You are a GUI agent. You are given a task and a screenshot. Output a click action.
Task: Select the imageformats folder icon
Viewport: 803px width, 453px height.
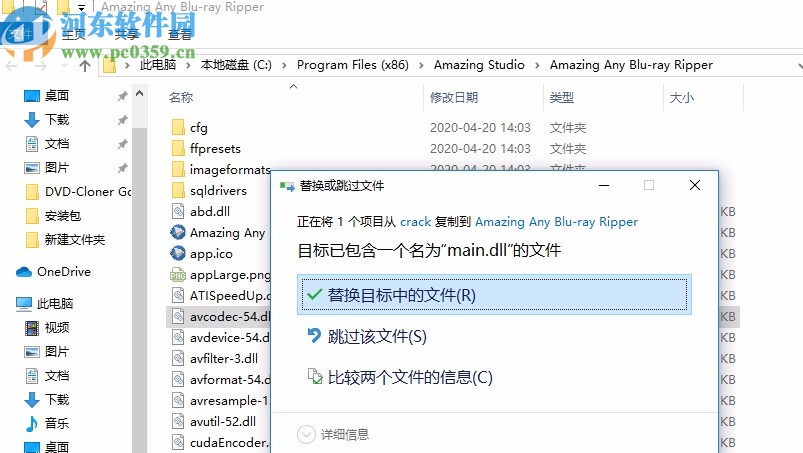point(178,169)
